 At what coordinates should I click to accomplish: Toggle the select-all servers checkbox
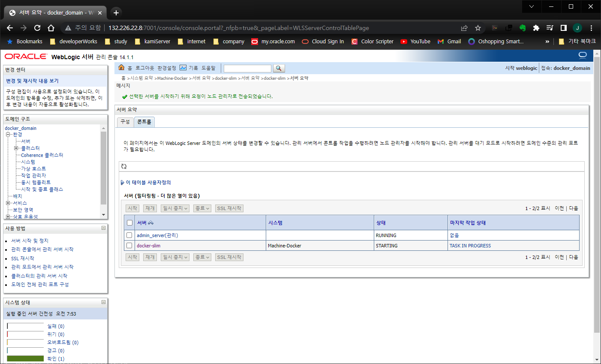coord(130,223)
